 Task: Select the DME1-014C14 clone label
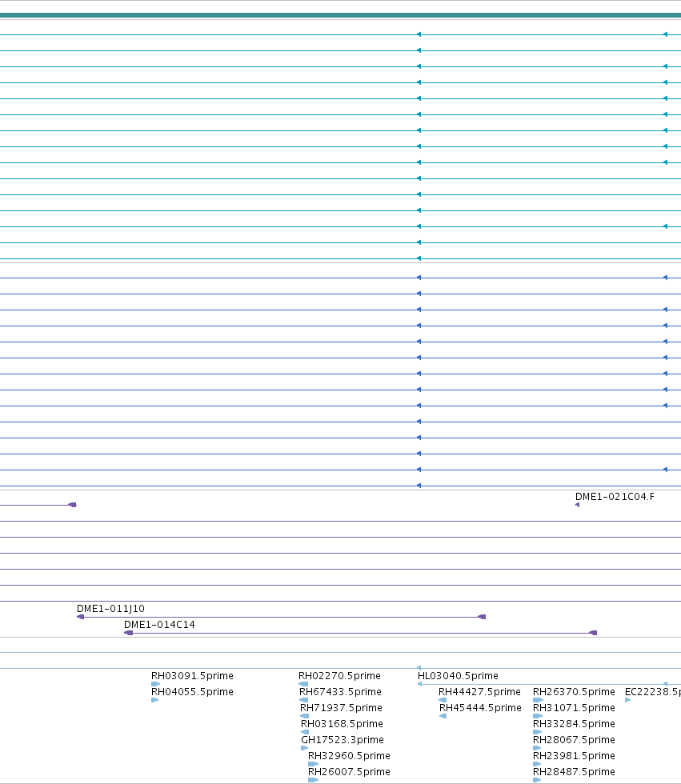(159, 625)
